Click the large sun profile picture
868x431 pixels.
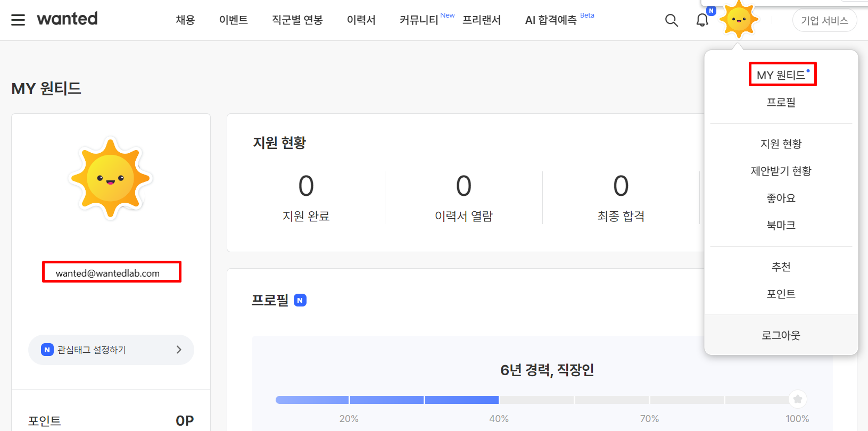111,178
